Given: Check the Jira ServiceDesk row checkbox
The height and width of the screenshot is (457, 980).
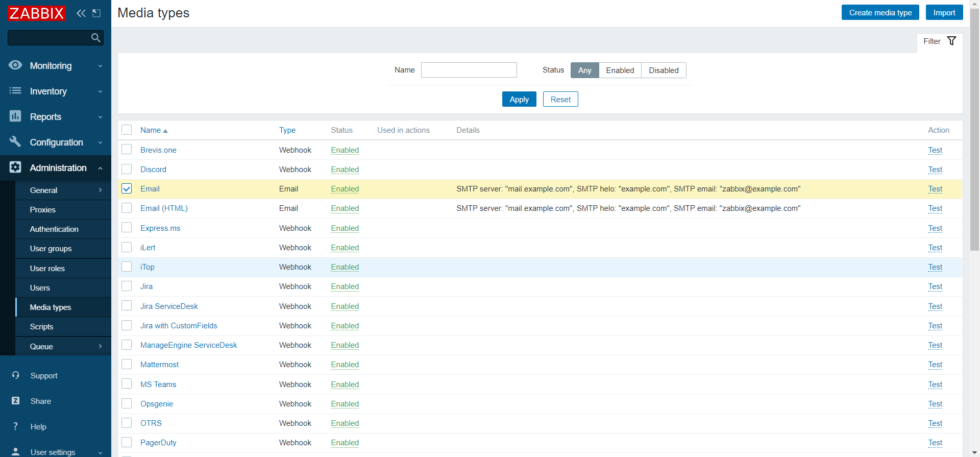Looking at the screenshot, I should point(127,305).
